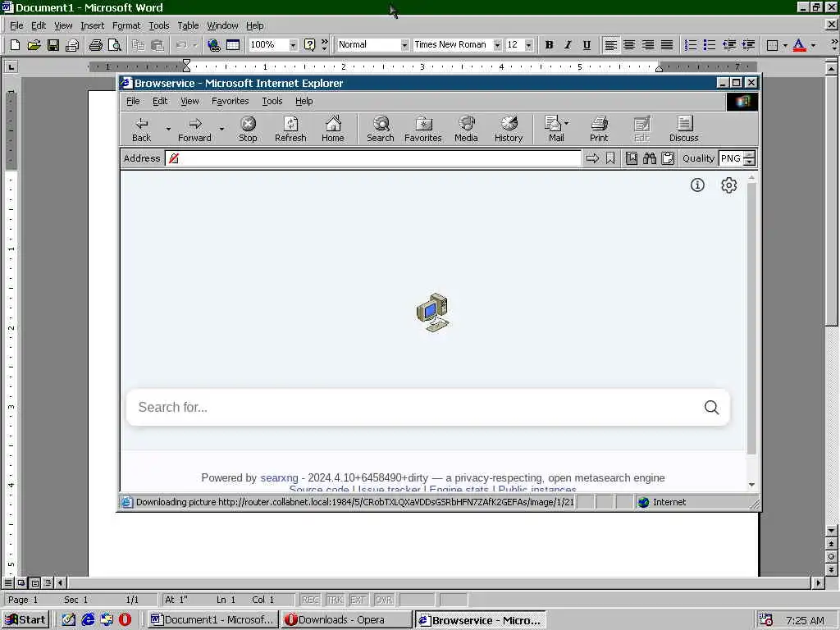840x630 pixels.
Task: Open History pane in Internet Explorer
Action: pos(509,130)
